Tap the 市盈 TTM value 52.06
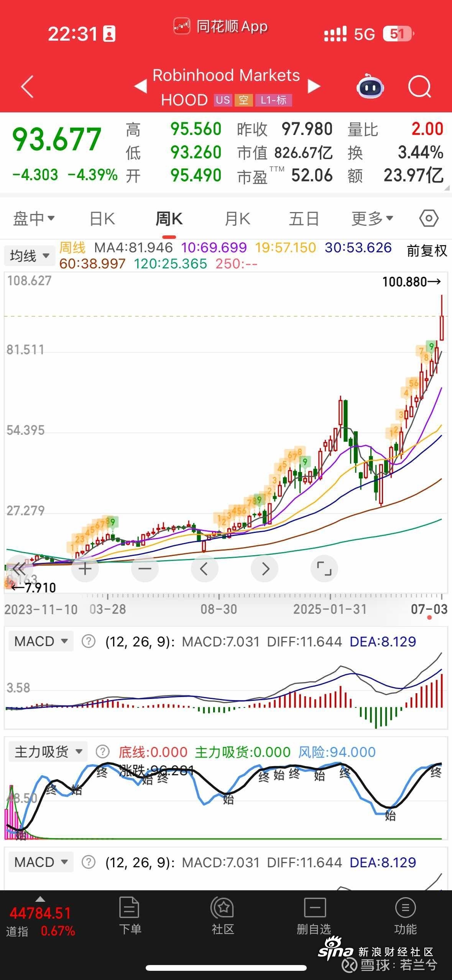452x980 pixels. [x=312, y=176]
